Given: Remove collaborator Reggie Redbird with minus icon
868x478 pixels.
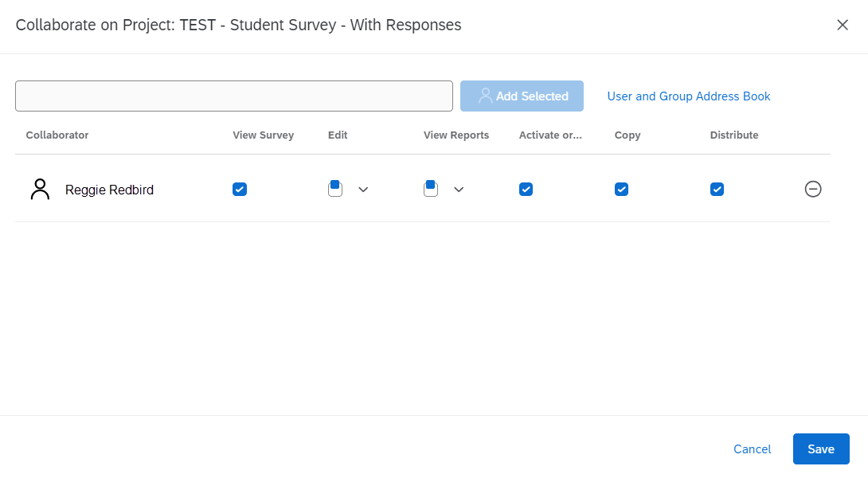Looking at the screenshot, I should [812, 189].
